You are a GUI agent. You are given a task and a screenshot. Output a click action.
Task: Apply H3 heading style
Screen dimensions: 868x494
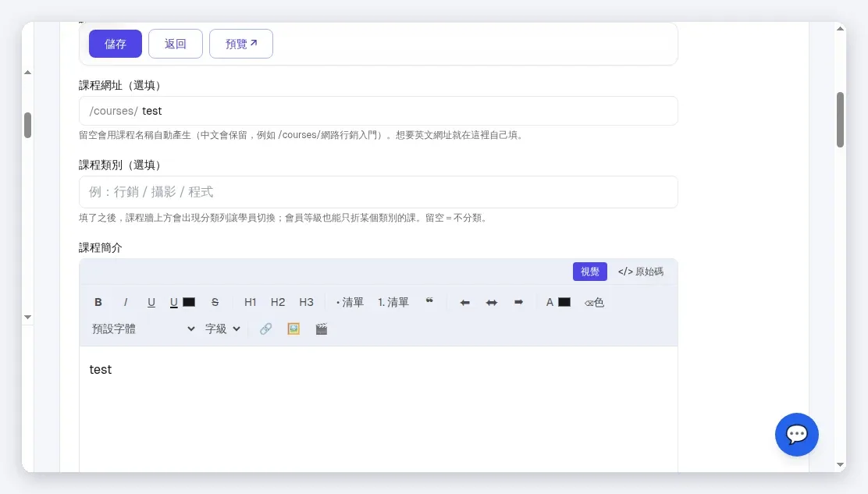[306, 302]
